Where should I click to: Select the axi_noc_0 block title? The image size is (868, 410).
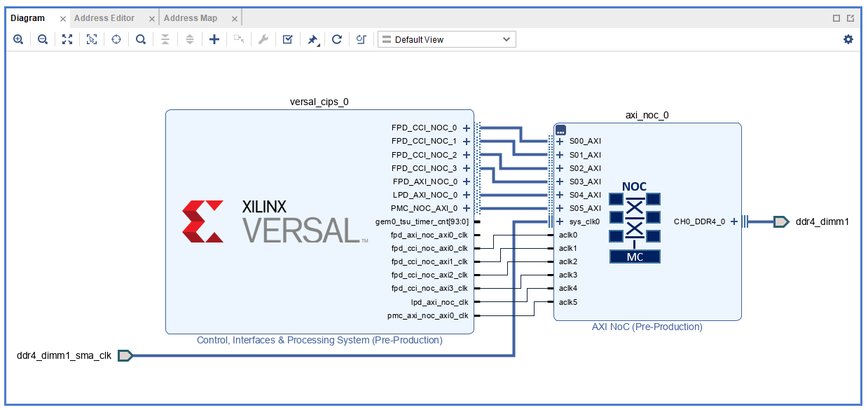(647, 116)
